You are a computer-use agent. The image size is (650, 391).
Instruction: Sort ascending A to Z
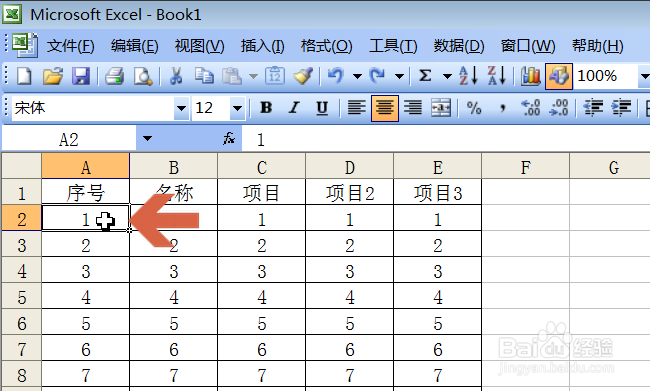pos(468,76)
